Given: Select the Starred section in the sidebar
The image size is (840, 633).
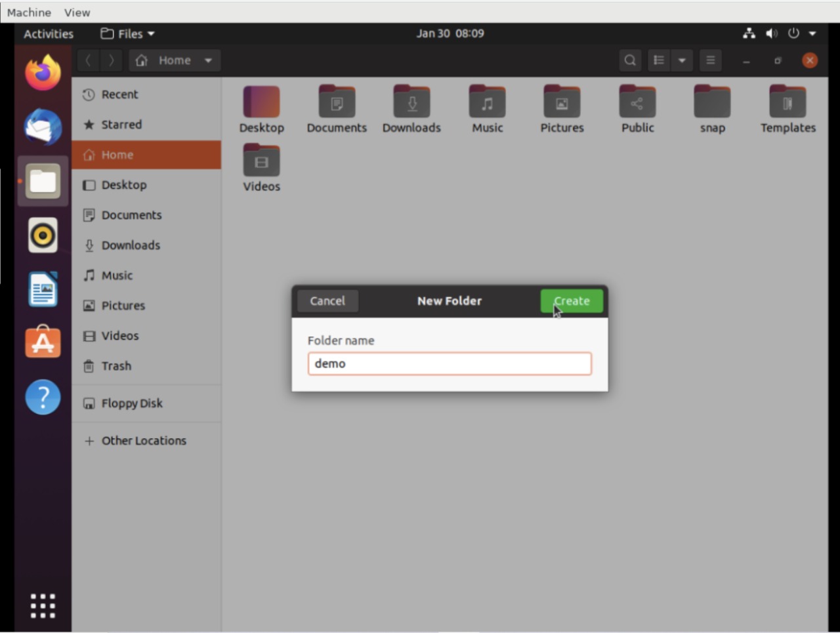Looking at the screenshot, I should click(121, 124).
